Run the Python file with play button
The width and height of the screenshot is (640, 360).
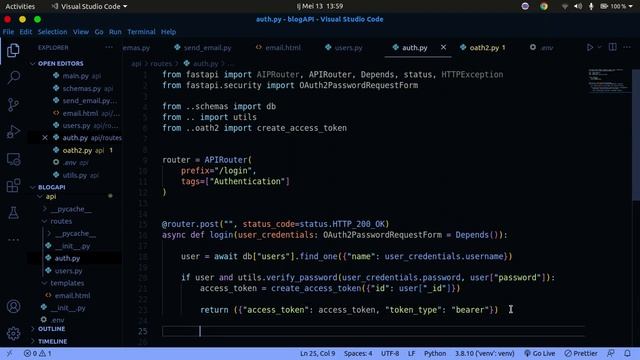pyautogui.click(x=590, y=47)
